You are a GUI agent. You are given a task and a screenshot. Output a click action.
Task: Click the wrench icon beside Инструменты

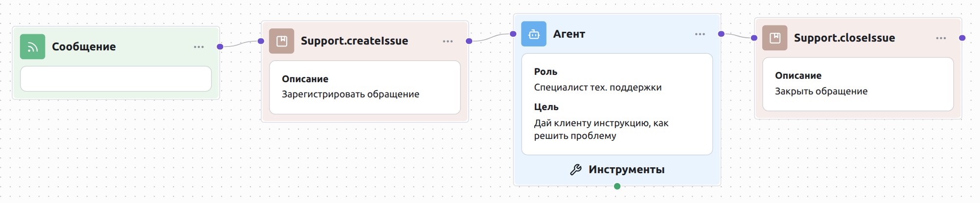click(x=576, y=170)
